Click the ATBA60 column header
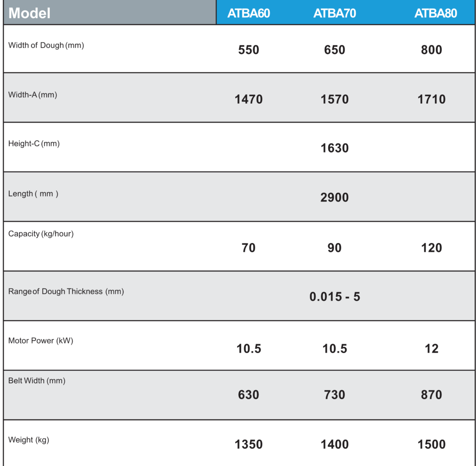This screenshot has height=466, width=476. (x=249, y=13)
